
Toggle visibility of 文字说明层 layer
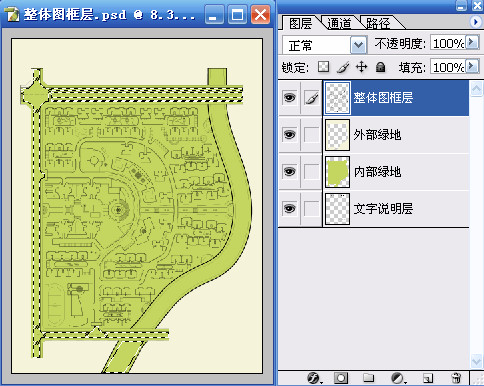tap(289, 209)
